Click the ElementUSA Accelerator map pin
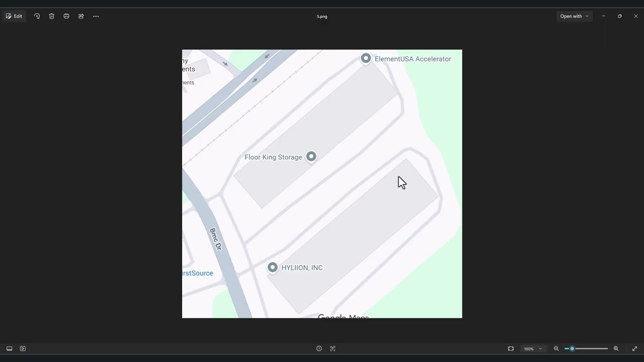Screen dimensions: 644x362 tap(366, 59)
